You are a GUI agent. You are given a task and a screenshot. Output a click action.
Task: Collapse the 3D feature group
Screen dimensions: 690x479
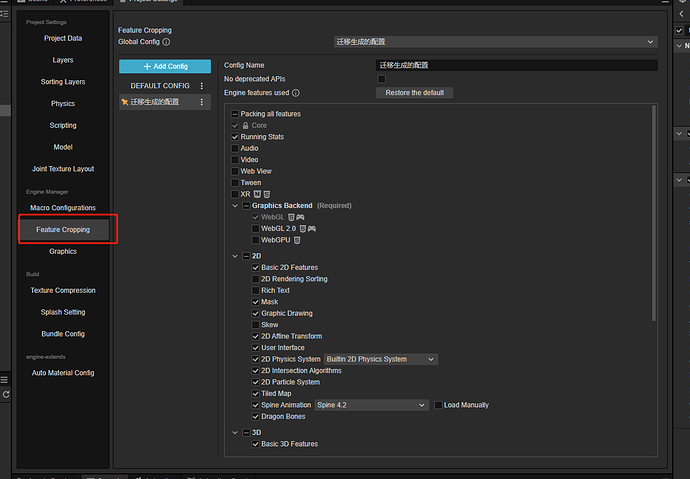(235, 432)
